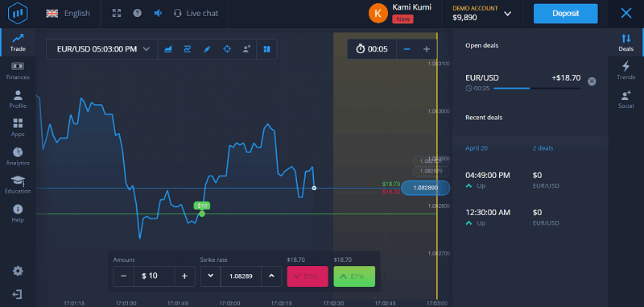Expand the 2 deals summary

coord(543,148)
